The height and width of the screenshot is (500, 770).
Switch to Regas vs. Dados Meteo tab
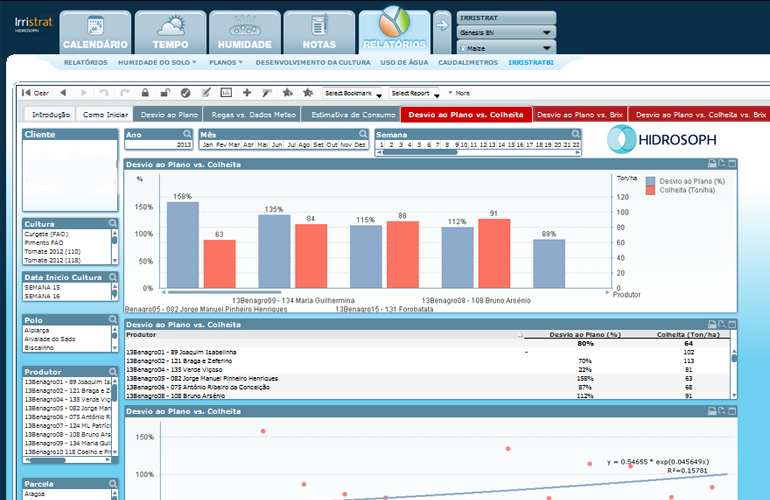255,115
